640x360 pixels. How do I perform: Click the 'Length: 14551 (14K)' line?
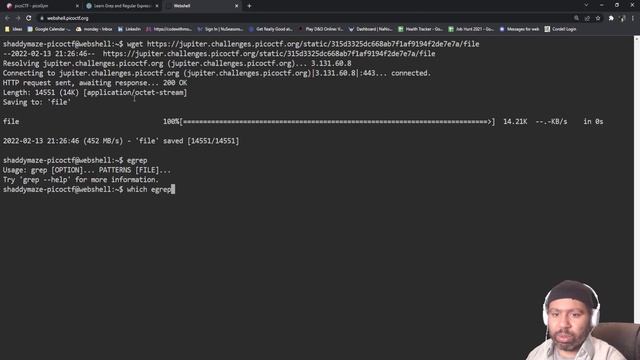[95, 93]
